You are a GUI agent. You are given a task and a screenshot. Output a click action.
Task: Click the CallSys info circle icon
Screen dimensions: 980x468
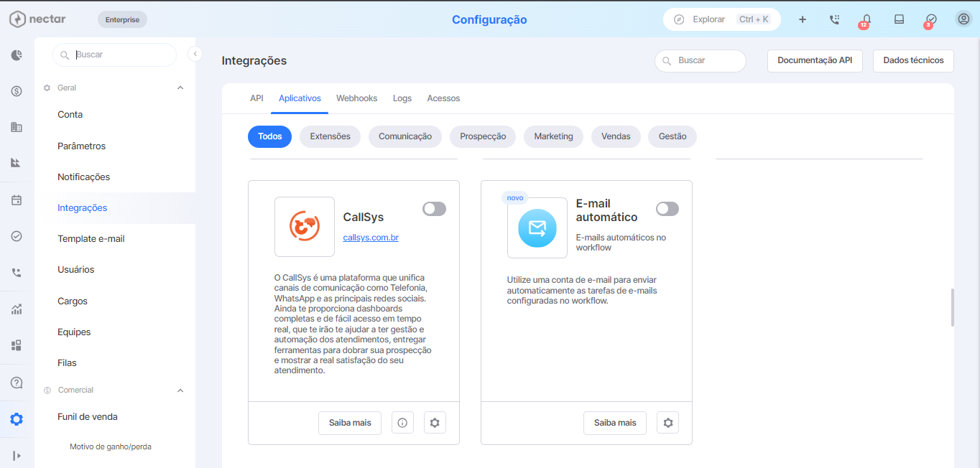402,423
